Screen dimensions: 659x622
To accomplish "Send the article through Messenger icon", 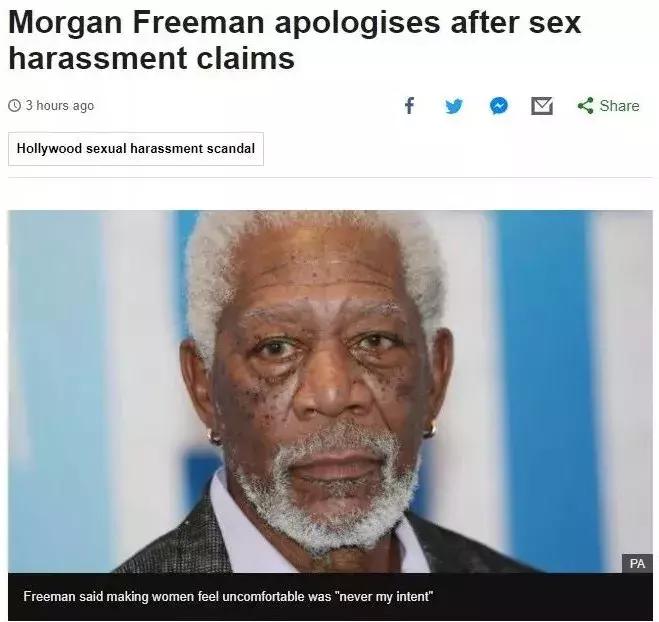I will [499, 106].
